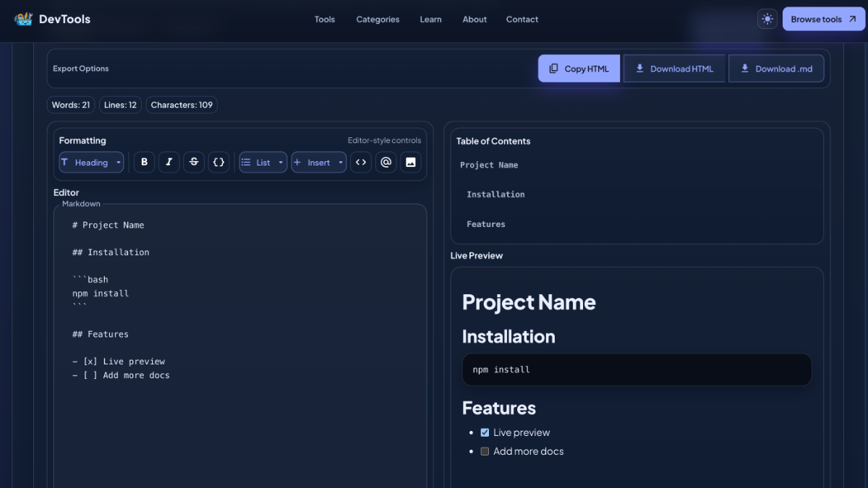This screenshot has width=868, height=488.
Task: Click the DevTools toolbox logo icon
Action: pyautogui.click(x=24, y=19)
